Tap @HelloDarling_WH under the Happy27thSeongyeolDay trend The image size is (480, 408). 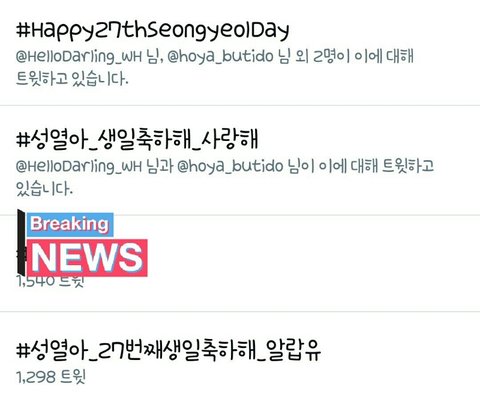coord(79,57)
